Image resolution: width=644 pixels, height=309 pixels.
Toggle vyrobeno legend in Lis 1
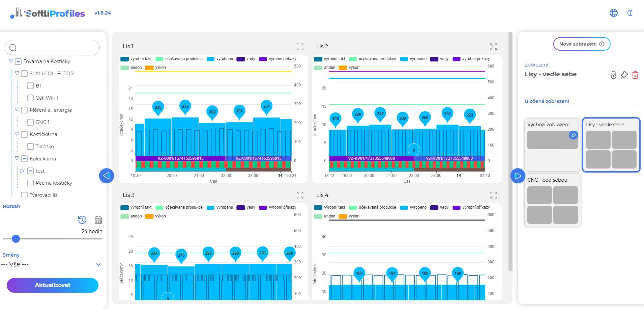pos(220,59)
